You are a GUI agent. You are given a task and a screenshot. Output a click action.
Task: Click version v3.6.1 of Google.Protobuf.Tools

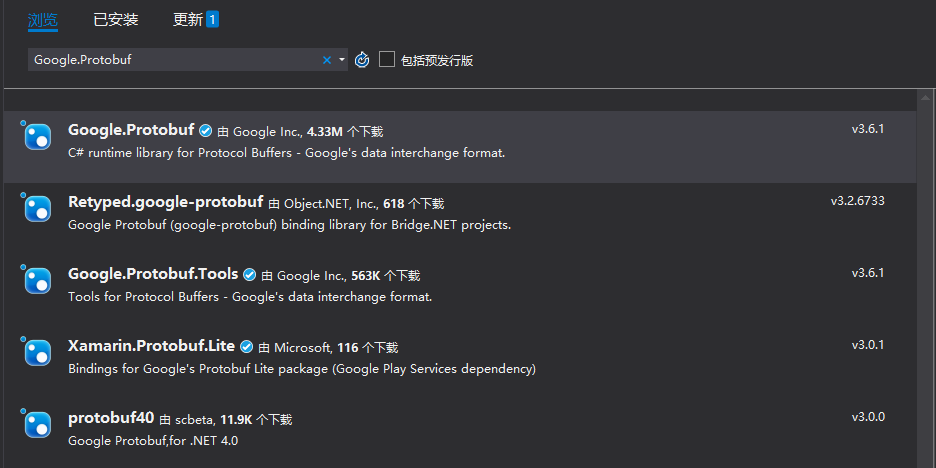tap(868, 273)
